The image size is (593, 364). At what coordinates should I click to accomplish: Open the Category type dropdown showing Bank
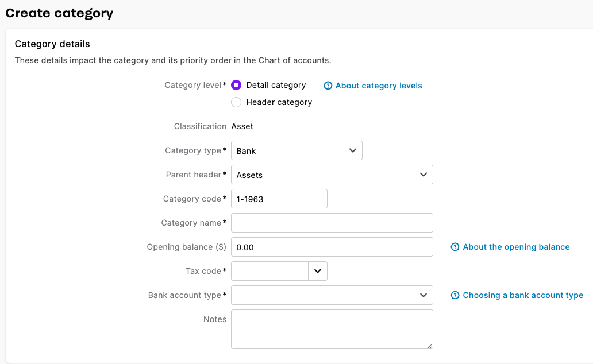(x=296, y=150)
